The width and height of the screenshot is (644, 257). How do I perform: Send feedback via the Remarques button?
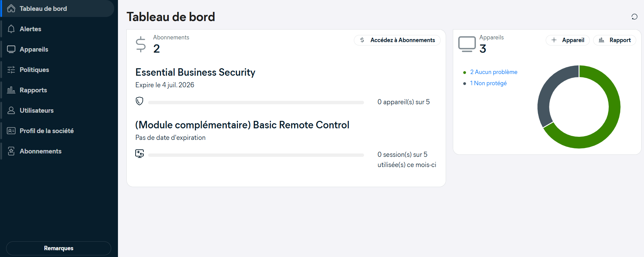(x=59, y=248)
